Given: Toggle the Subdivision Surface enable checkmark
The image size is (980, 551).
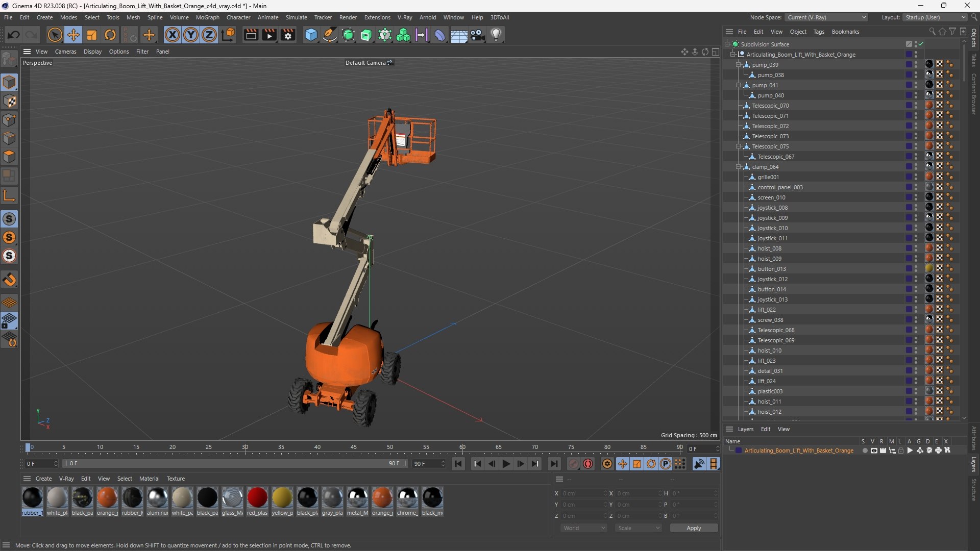Looking at the screenshot, I should pos(921,44).
